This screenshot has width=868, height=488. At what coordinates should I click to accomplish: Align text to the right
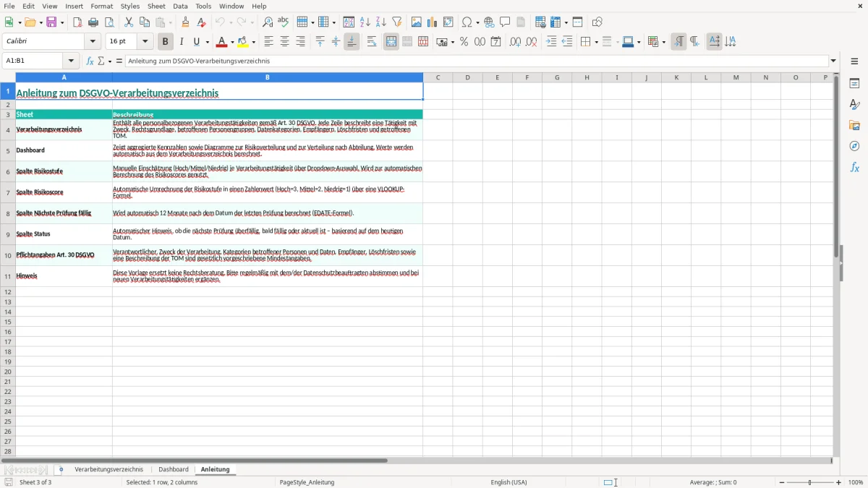pos(301,42)
